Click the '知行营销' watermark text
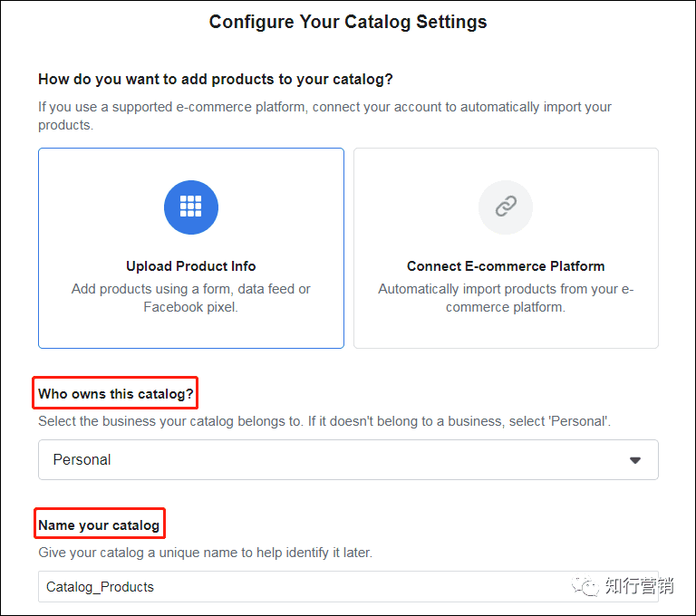 point(639,586)
